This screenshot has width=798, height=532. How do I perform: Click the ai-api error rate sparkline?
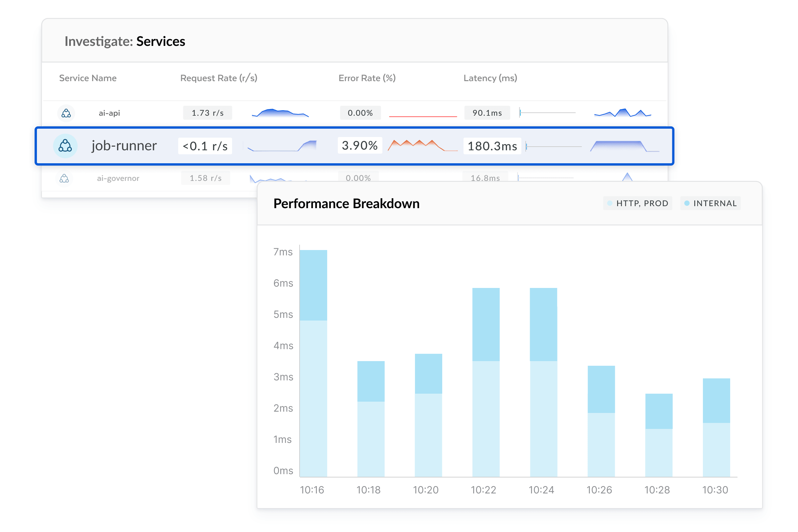coord(423,116)
